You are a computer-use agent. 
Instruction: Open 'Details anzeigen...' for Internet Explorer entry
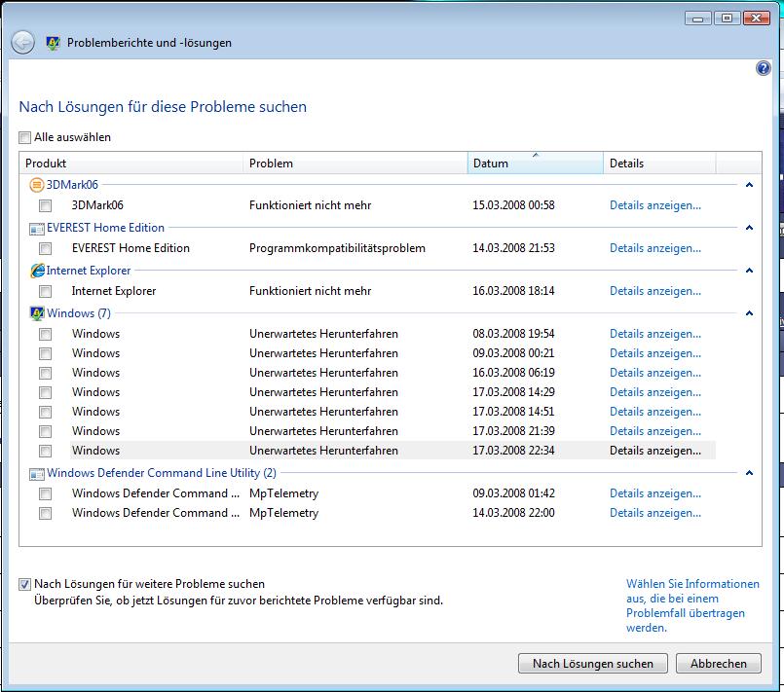(x=654, y=291)
